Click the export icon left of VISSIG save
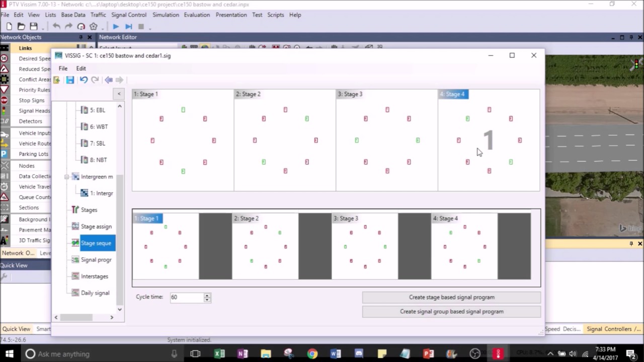 point(57,80)
